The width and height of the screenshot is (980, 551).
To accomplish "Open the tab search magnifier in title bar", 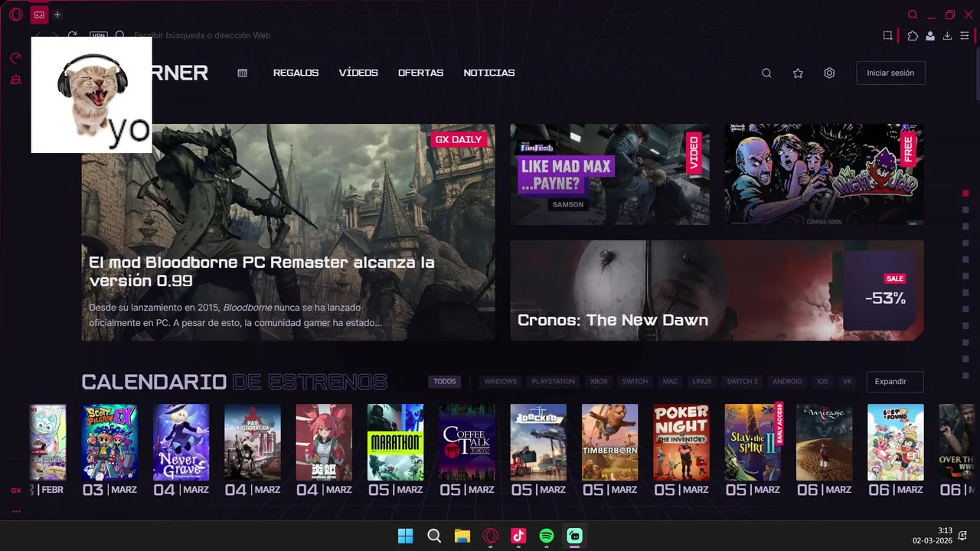I will point(913,15).
